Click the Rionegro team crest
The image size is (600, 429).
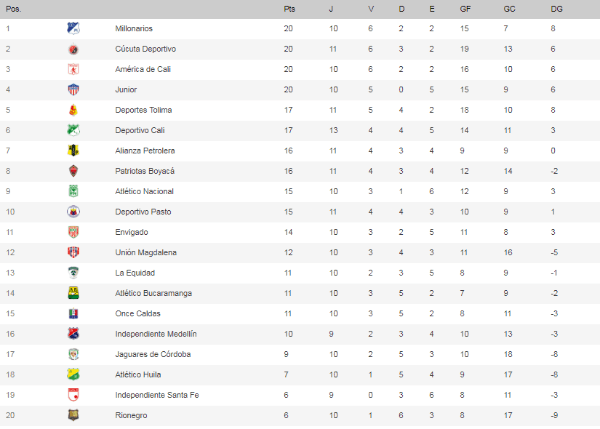pos(73,416)
